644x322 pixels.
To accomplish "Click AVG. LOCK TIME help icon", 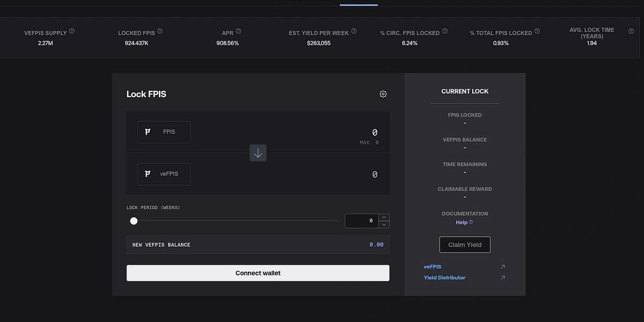I will (x=631, y=31).
